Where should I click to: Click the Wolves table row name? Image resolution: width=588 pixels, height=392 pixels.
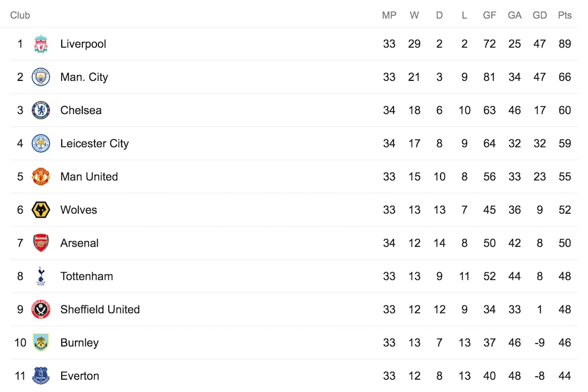coord(79,210)
